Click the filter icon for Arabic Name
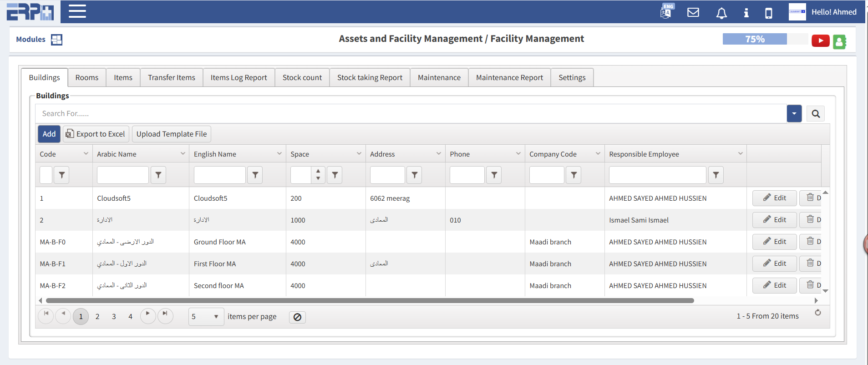The height and width of the screenshot is (365, 868). point(158,175)
